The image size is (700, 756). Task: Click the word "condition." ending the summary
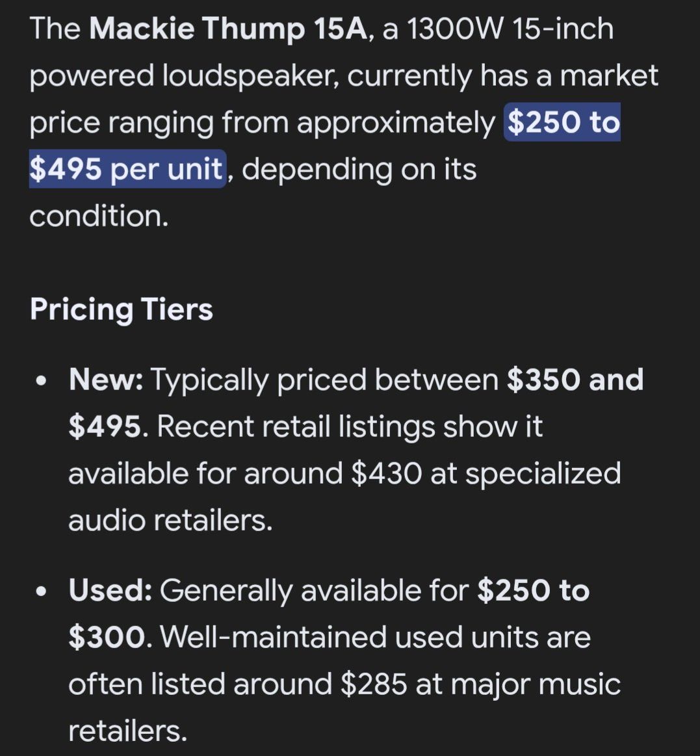click(99, 216)
